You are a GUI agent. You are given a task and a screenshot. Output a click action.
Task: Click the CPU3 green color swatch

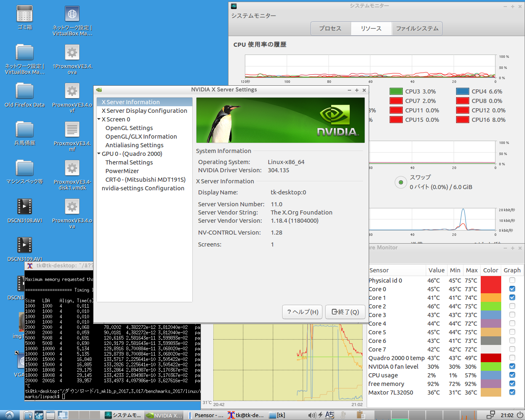click(396, 91)
